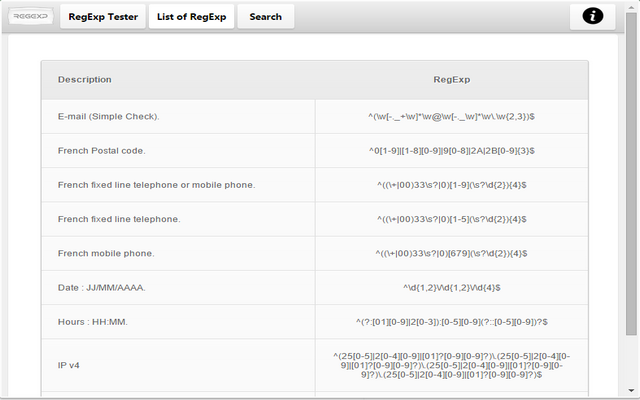Go to the Search tab
Screen dimensions: 640x400
(266, 17)
